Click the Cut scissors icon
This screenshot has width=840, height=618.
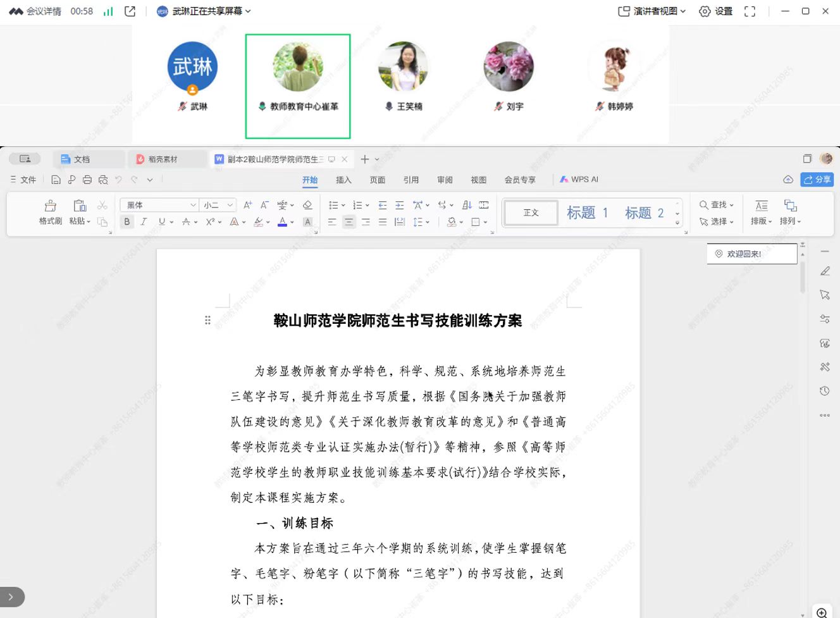pos(102,206)
